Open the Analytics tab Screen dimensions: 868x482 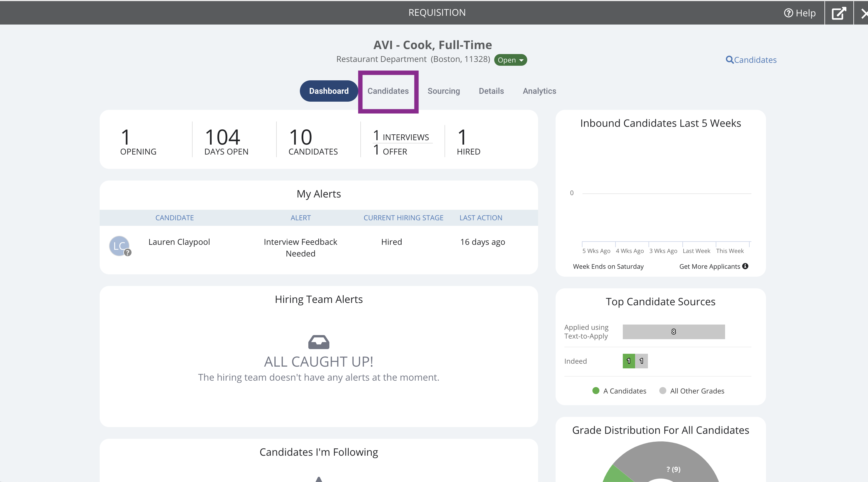point(539,91)
